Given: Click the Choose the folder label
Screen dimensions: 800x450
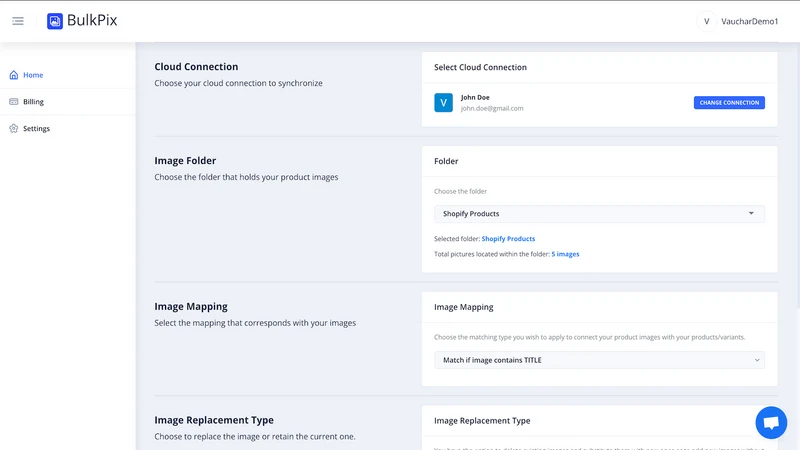Looking at the screenshot, I should tap(460, 191).
